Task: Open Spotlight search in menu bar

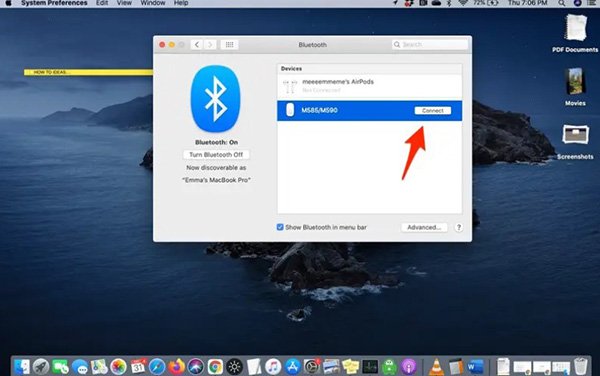Action: (x=561, y=3)
